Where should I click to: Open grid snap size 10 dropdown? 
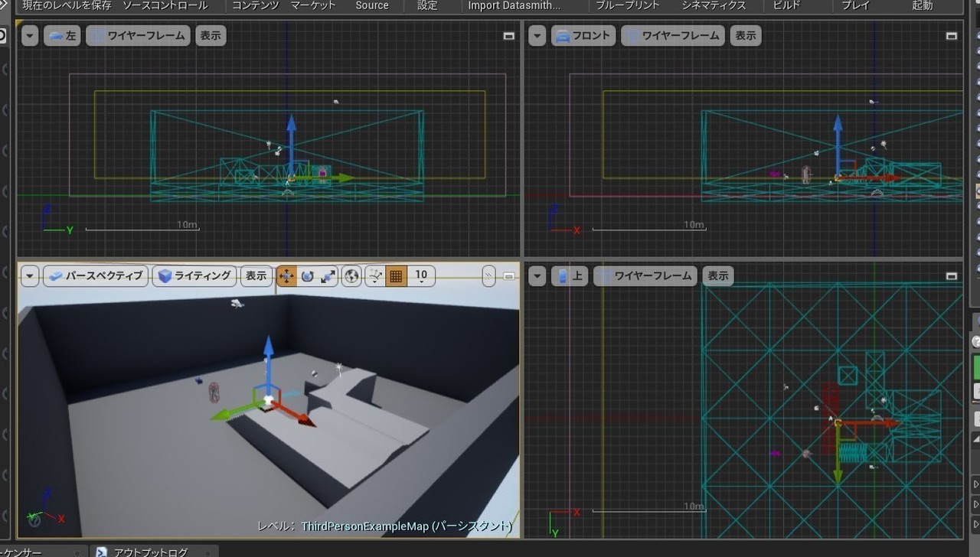click(x=420, y=276)
